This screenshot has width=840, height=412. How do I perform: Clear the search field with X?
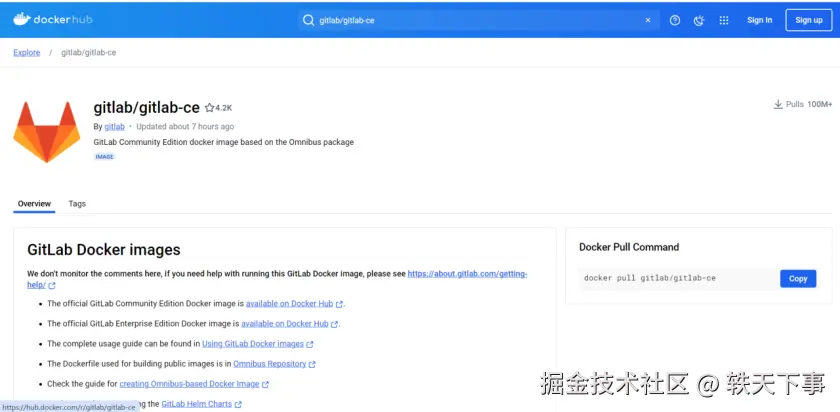click(x=648, y=20)
